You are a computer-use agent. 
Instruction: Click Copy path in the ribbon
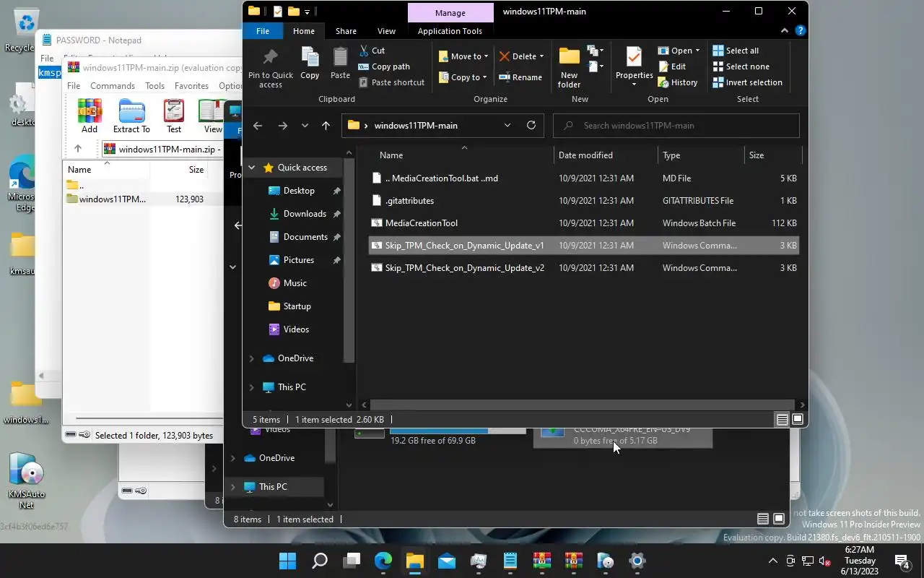[x=384, y=66]
